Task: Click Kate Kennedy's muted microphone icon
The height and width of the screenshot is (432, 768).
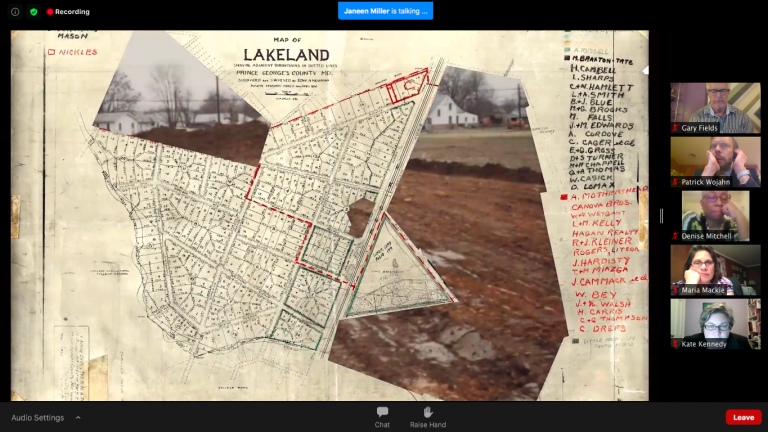Action: point(676,344)
